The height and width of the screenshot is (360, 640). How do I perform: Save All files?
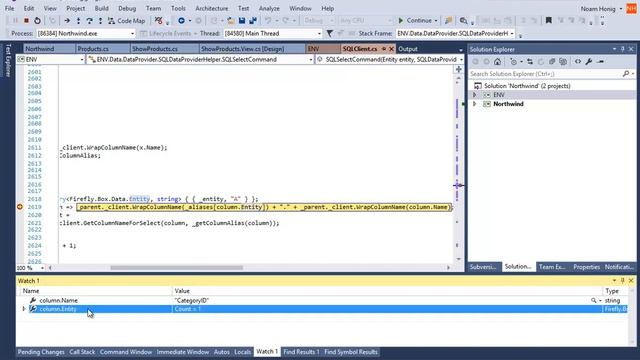[253, 20]
